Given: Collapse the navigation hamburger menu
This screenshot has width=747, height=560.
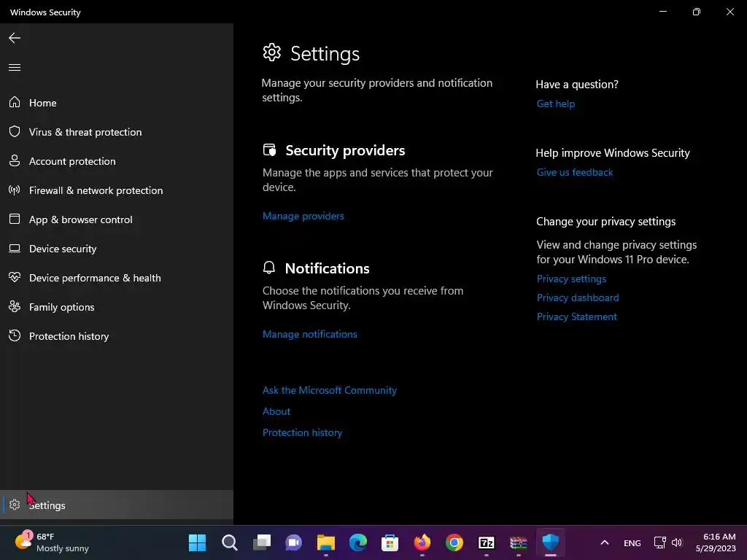Looking at the screenshot, I should pyautogui.click(x=15, y=67).
